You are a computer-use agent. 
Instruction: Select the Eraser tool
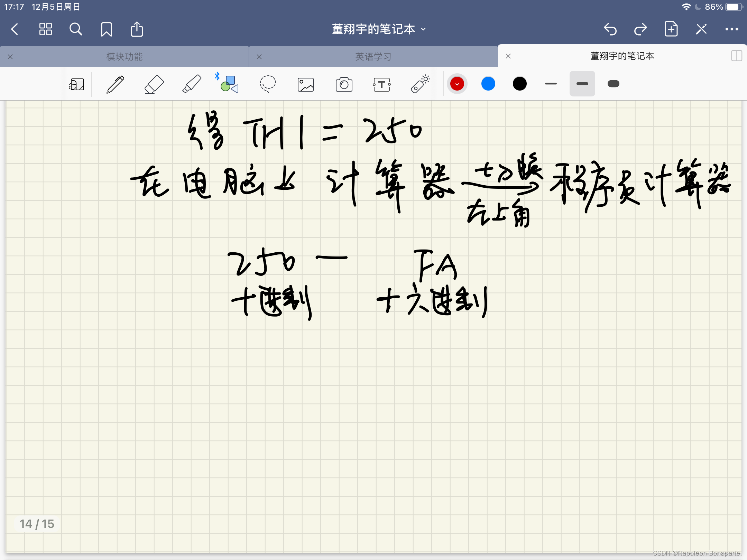pos(154,84)
